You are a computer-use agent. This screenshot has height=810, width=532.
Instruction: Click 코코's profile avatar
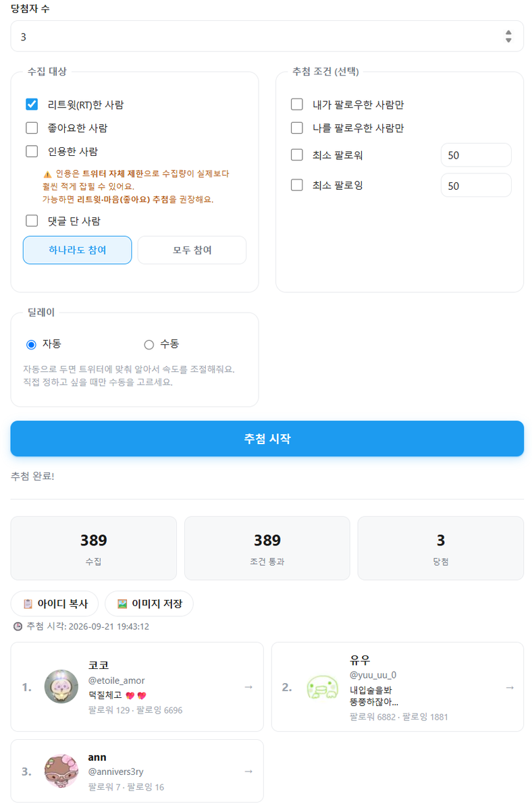pos(61,686)
